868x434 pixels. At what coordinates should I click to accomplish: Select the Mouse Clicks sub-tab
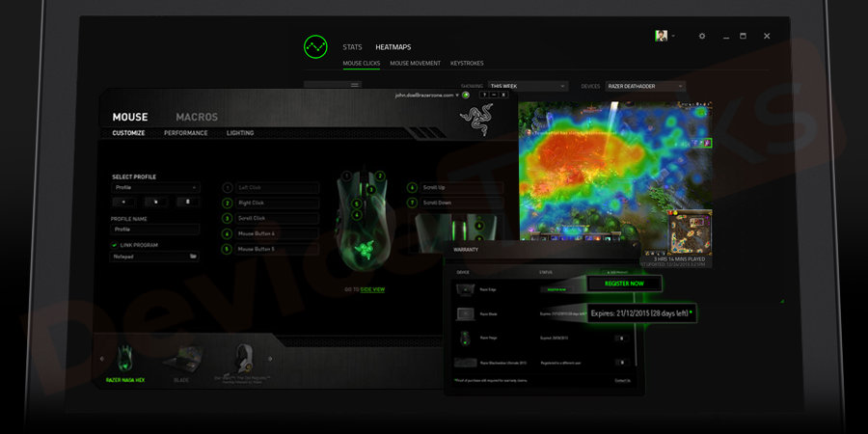pyautogui.click(x=362, y=63)
